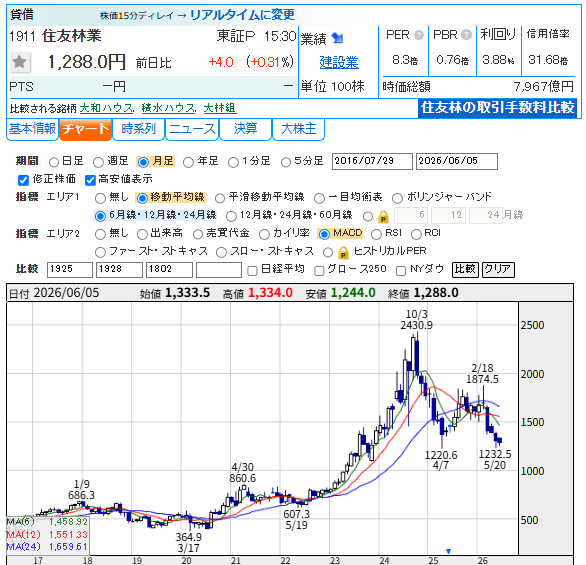Select 売買代金 indicator
586x565 pixels.
(x=198, y=234)
